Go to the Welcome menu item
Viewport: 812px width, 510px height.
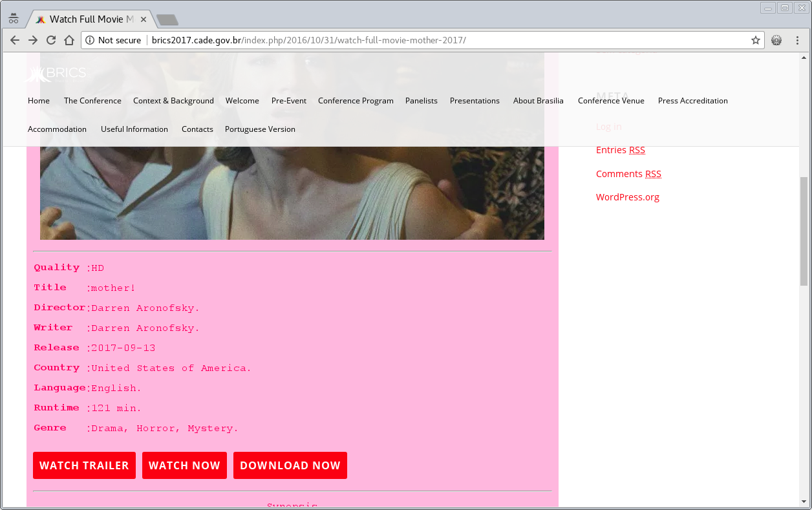tap(242, 101)
